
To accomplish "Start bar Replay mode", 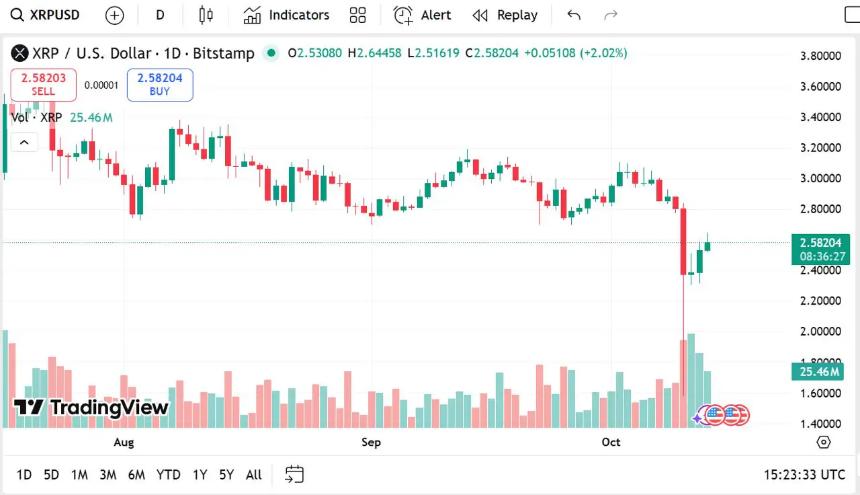I will coord(505,15).
